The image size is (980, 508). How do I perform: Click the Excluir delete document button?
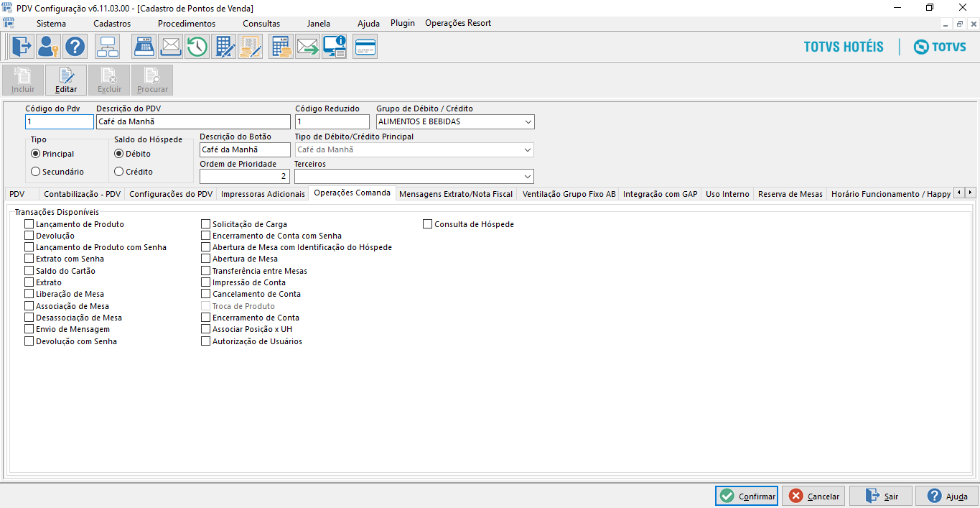click(x=109, y=80)
